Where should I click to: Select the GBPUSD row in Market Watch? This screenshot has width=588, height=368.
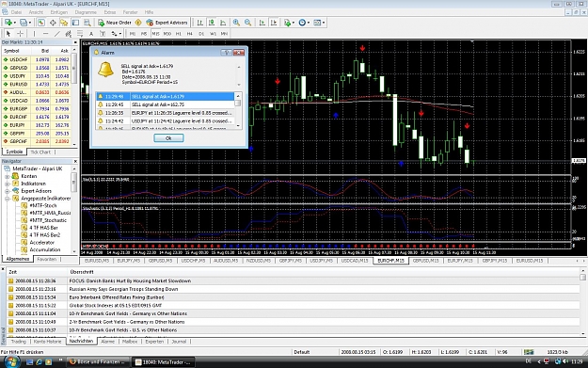click(37, 68)
